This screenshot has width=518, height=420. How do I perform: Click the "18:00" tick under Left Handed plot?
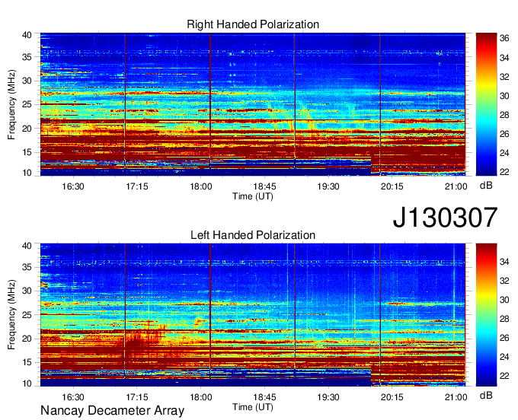pyautogui.click(x=201, y=397)
